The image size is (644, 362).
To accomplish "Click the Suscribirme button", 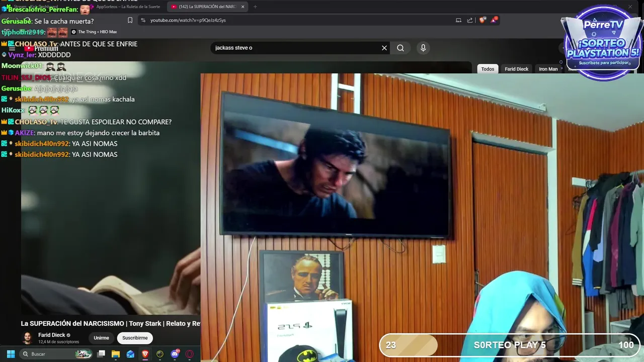I will [x=135, y=338].
